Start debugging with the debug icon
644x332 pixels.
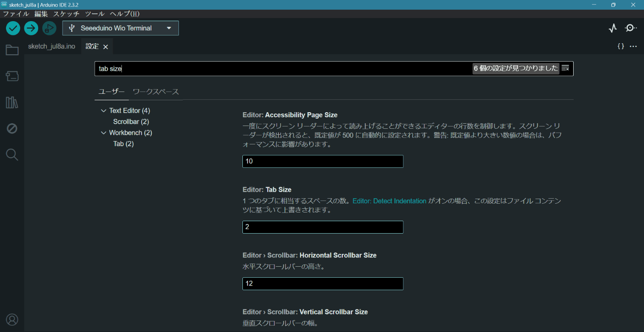pos(49,28)
